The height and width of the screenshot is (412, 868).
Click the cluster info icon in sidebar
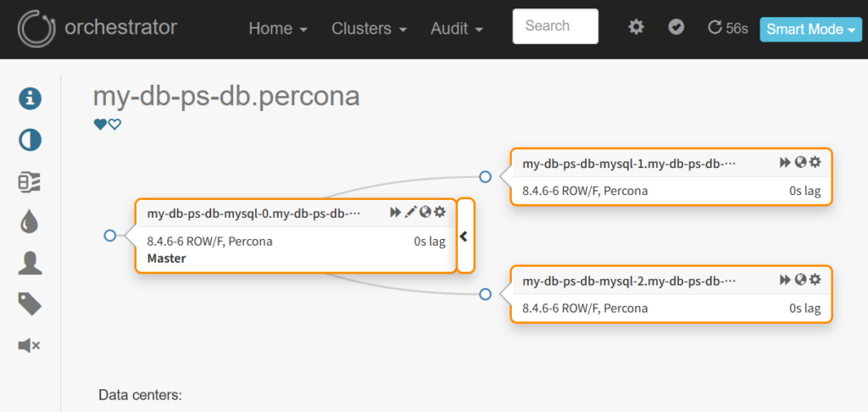pos(31,98)
